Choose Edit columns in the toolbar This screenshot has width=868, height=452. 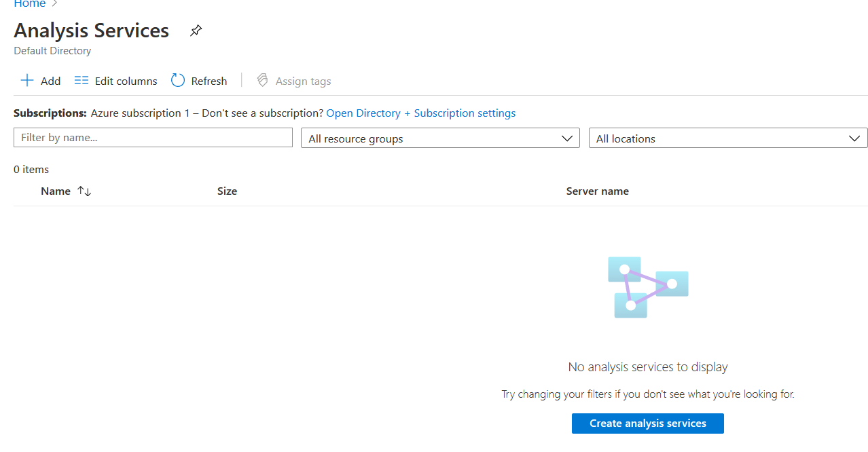126,81
